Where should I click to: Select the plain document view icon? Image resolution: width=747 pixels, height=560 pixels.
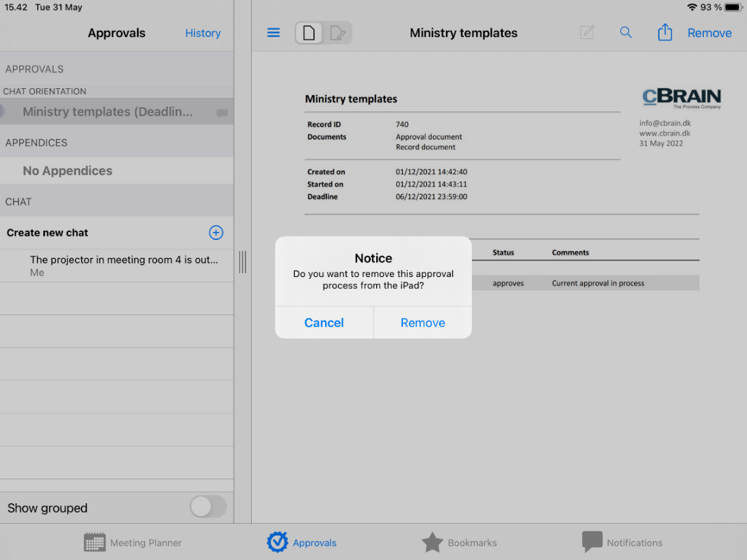(309, 33)
